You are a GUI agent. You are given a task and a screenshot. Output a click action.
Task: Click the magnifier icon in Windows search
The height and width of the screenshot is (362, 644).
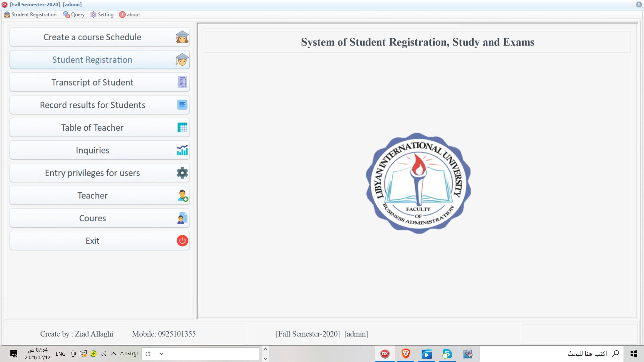[x=615, y=354]
